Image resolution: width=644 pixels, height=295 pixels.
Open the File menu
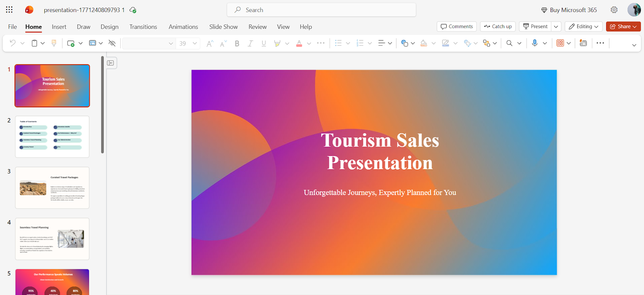[12, 27]
